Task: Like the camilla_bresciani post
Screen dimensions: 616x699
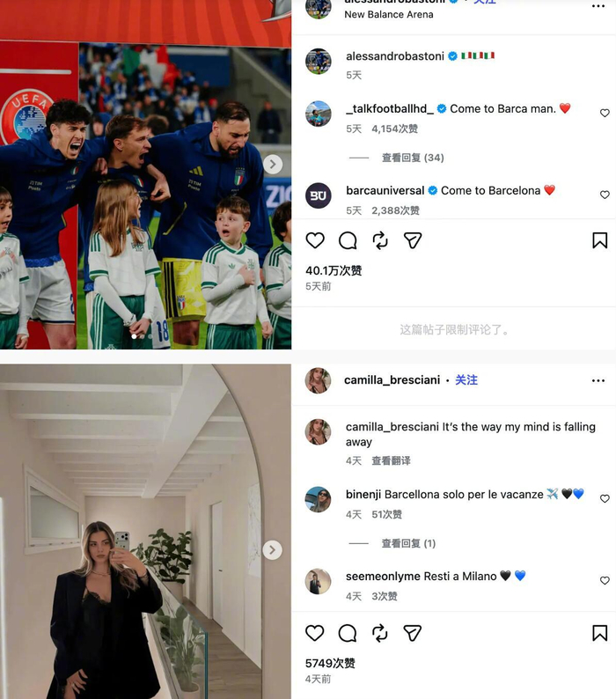Action: (315, 633)
